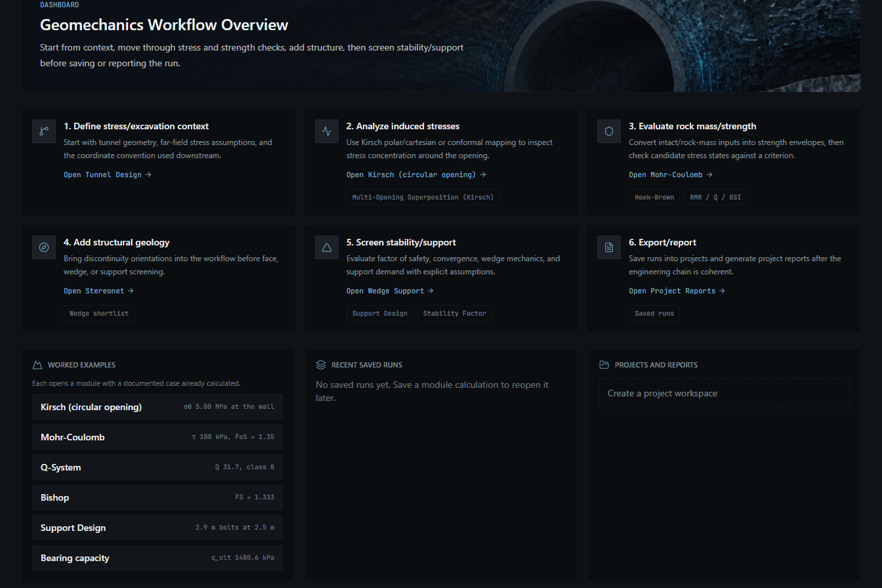Image resolution: width=882 pixels, height=588 pixels.
Task: Open Stereonet link
Action: (x=98, y=291)
